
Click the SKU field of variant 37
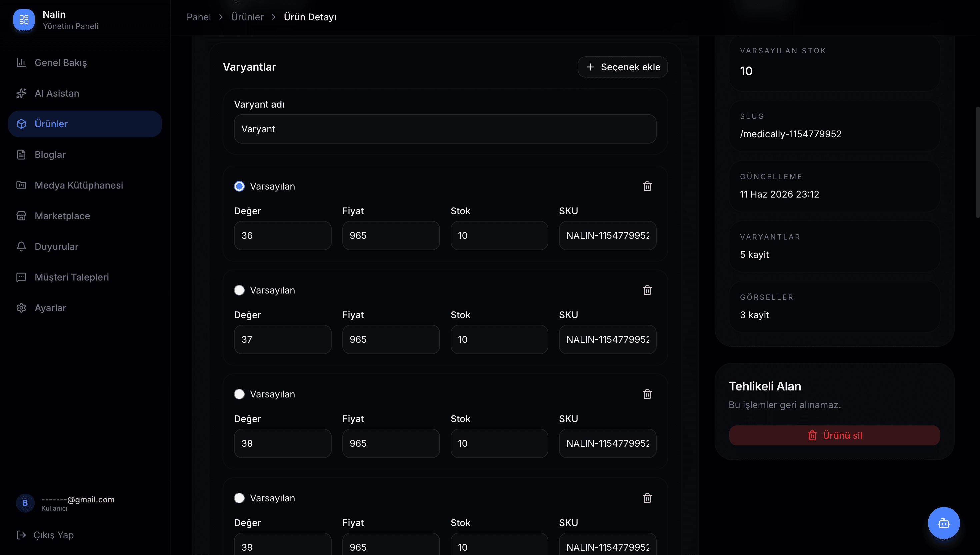[607, 339]
